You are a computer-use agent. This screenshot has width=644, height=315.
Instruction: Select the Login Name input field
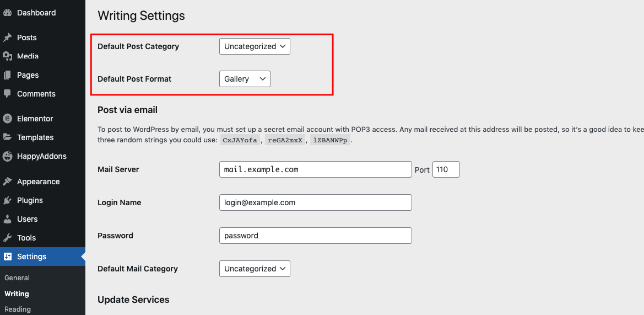point(316,202)
